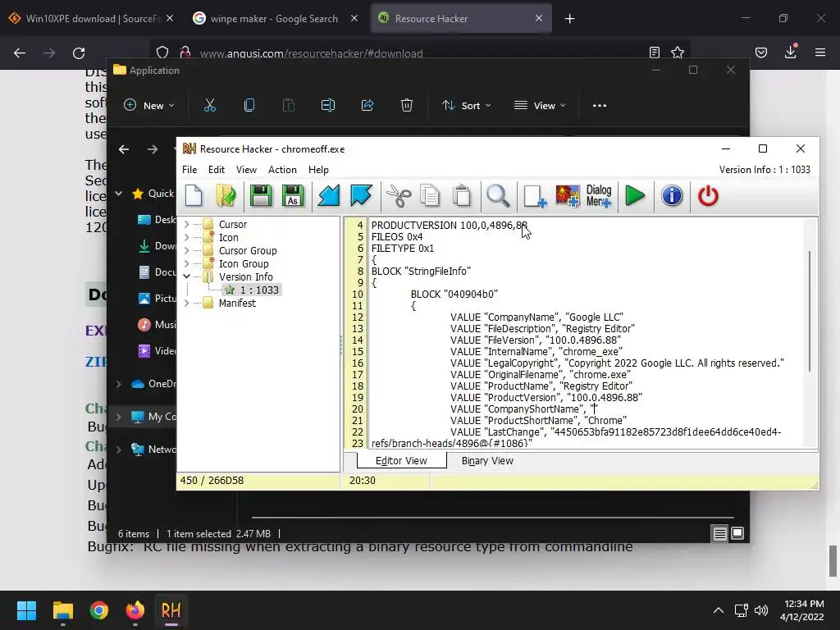Expand the Icon resource folder
The height and width of the screenshot is (630, 840).
tap(186, 237)
